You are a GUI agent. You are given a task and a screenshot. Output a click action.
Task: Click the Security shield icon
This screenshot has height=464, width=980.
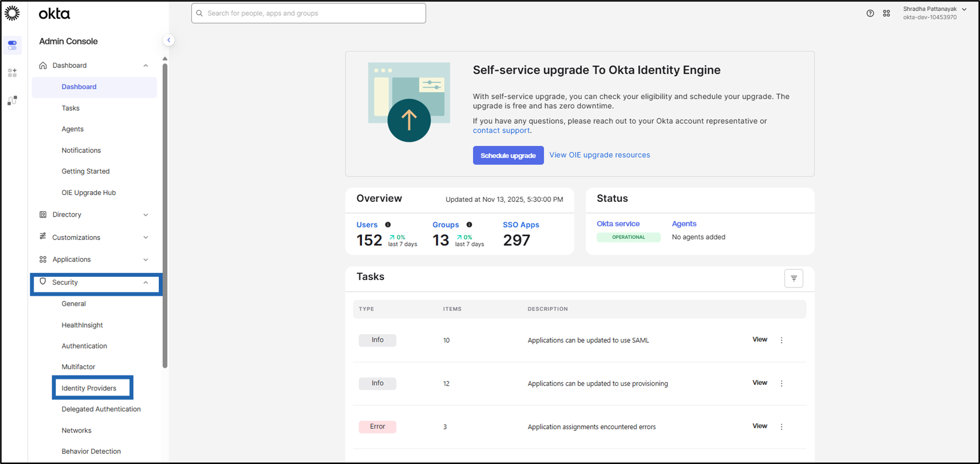click(x=43, y=282)
